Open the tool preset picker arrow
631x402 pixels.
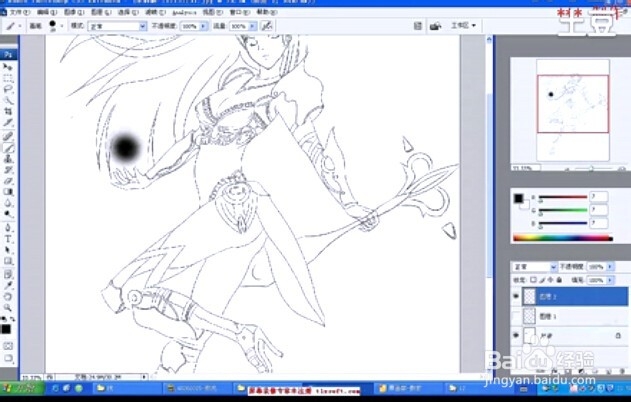click(20, 27)
